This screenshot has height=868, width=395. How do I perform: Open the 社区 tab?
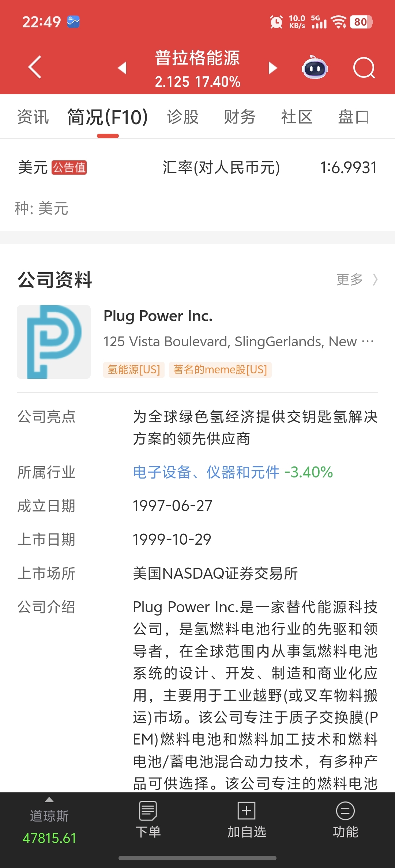297,117
